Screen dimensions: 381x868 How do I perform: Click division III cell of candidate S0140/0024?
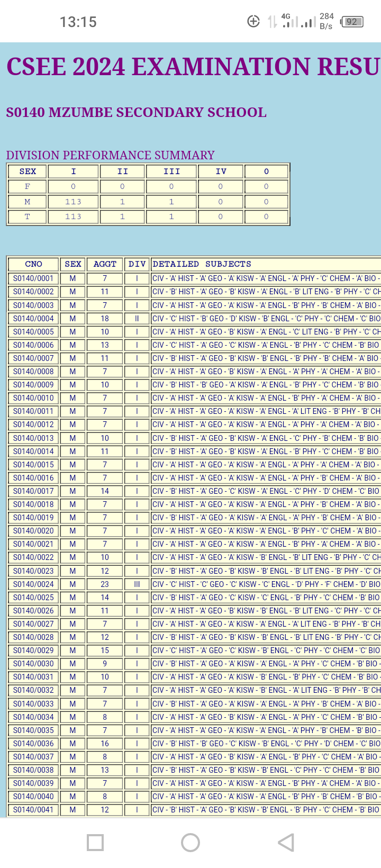[137, 584]
